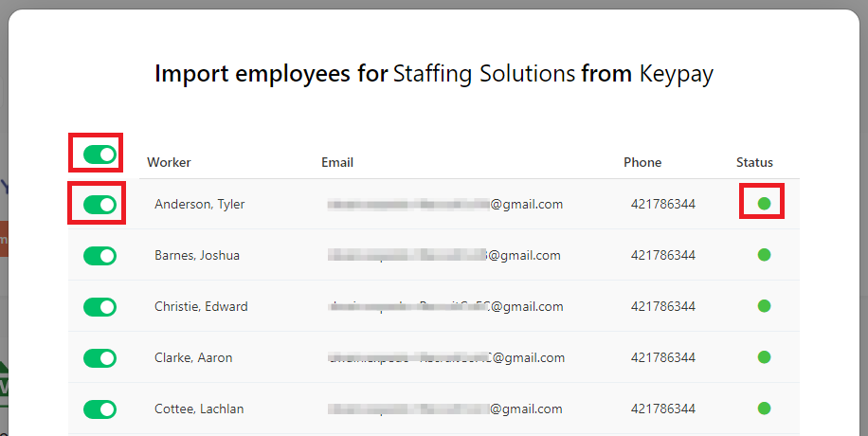Disable import toggle for Anderson, Tyler
The height and width of the screenshot is (436, 868).
coord(99,205)
